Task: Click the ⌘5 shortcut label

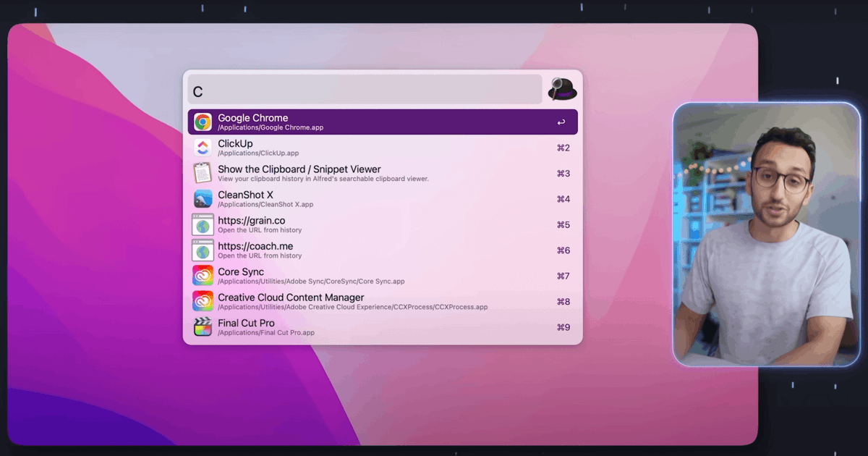Action: point(563,225)
